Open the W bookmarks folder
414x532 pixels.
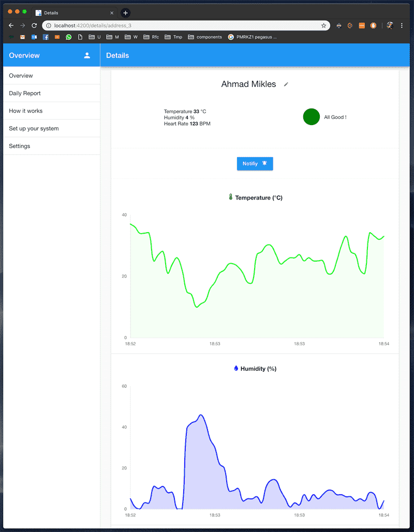click(x=131, y=37)
